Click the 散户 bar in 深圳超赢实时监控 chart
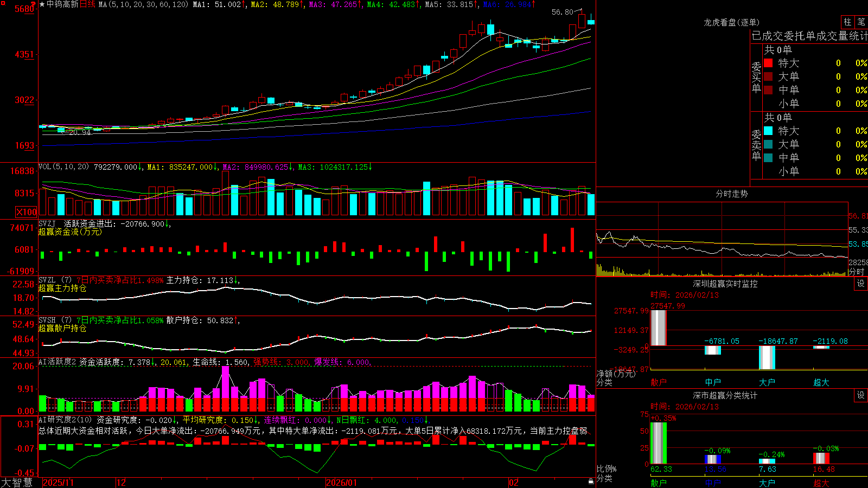 pos(658,328)
